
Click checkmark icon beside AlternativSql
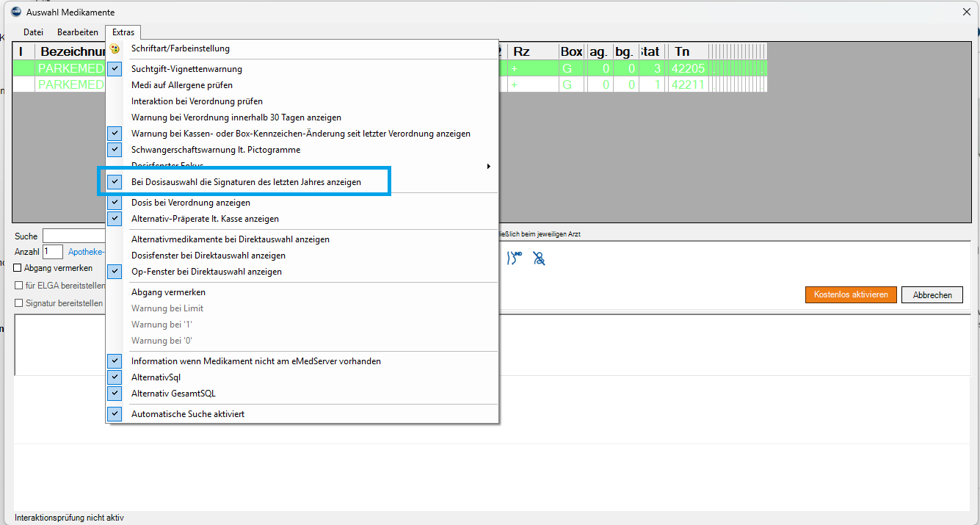pos(115,377)
